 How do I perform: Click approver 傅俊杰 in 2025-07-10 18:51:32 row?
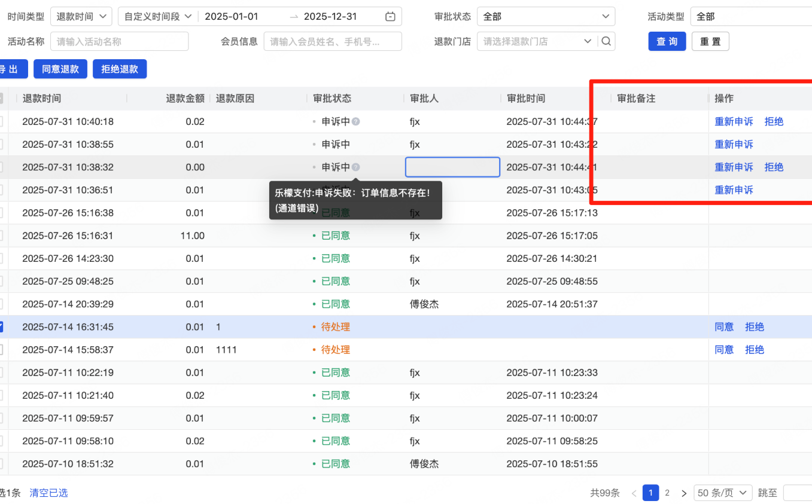pos(424,464)
